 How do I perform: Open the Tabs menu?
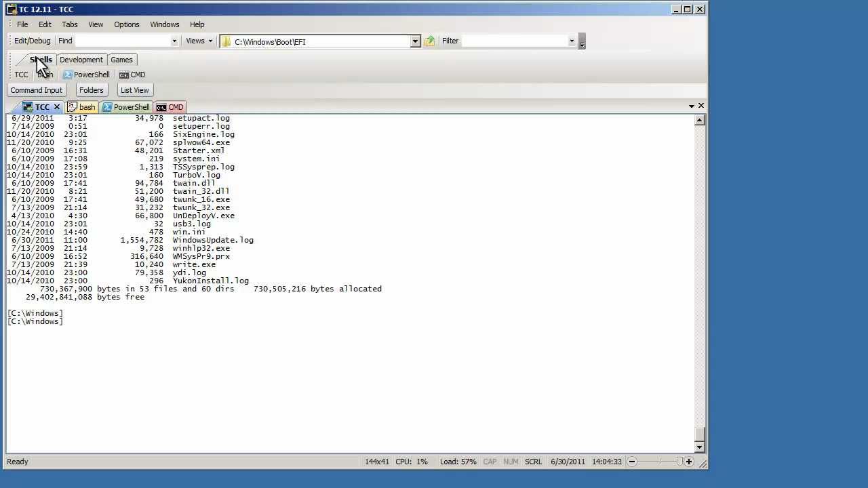point(70,24)
